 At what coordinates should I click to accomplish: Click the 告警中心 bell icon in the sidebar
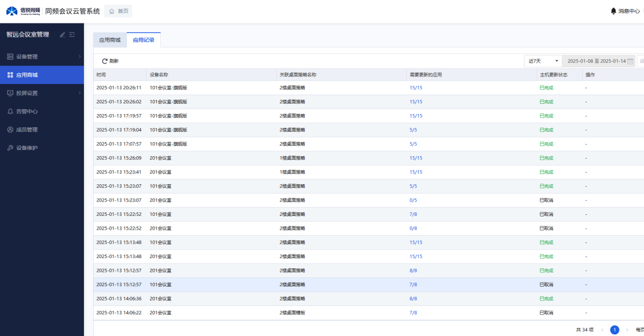[x=10, y=111]
